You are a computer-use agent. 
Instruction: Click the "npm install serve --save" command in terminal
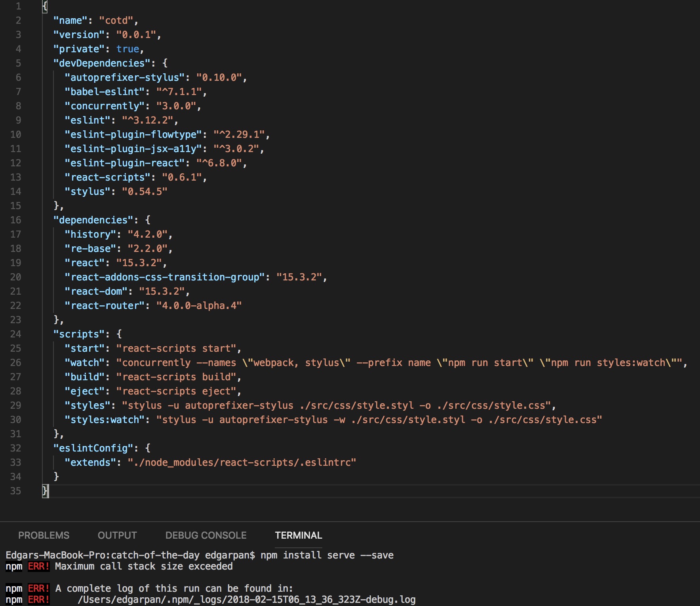click(x=327, y=555)
